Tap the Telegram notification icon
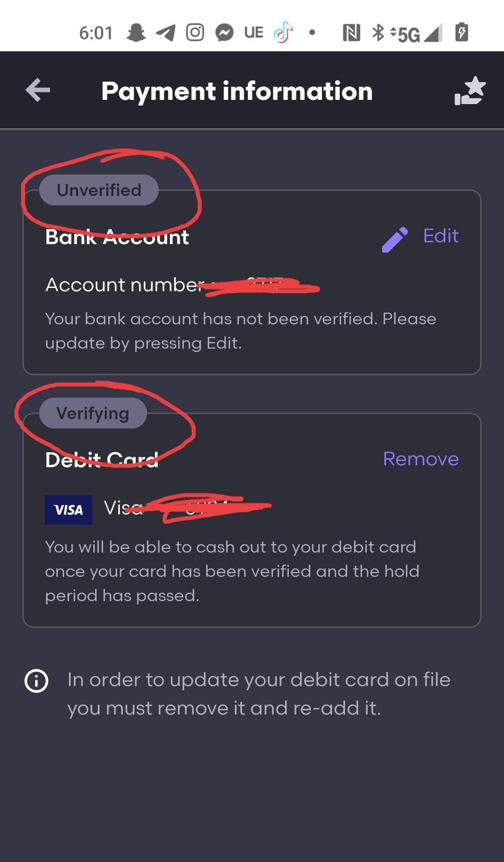 [x=167, y=32]
